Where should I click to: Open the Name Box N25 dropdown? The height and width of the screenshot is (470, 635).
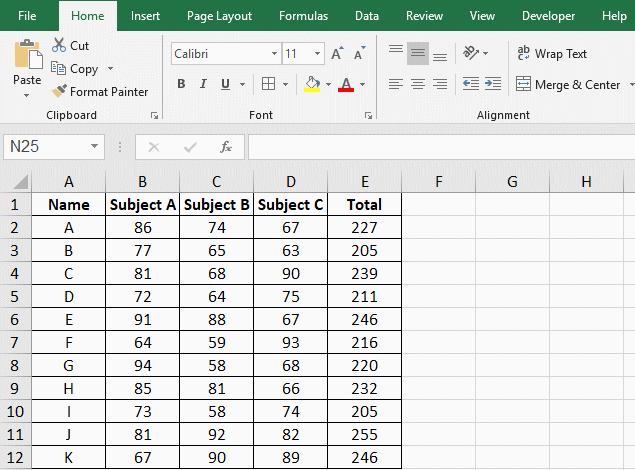tap(94, 146)
